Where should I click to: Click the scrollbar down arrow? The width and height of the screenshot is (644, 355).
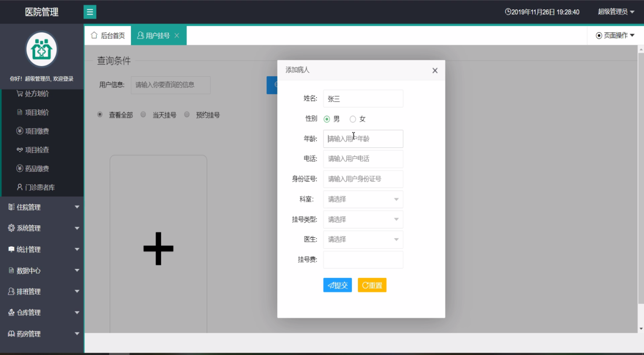click(640, 329)
